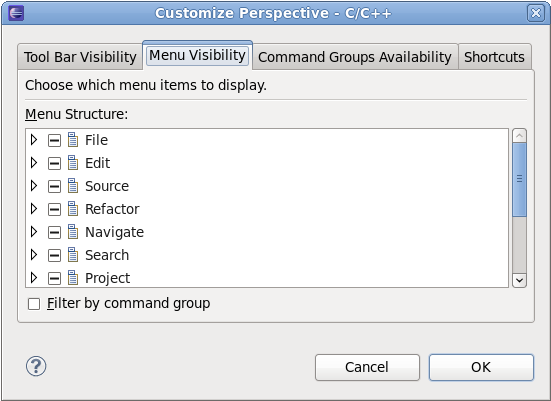Toggle the File menu visibility checkbox
Screen dimensions: 551x401
pyautogui.click(x=54, y=141)
